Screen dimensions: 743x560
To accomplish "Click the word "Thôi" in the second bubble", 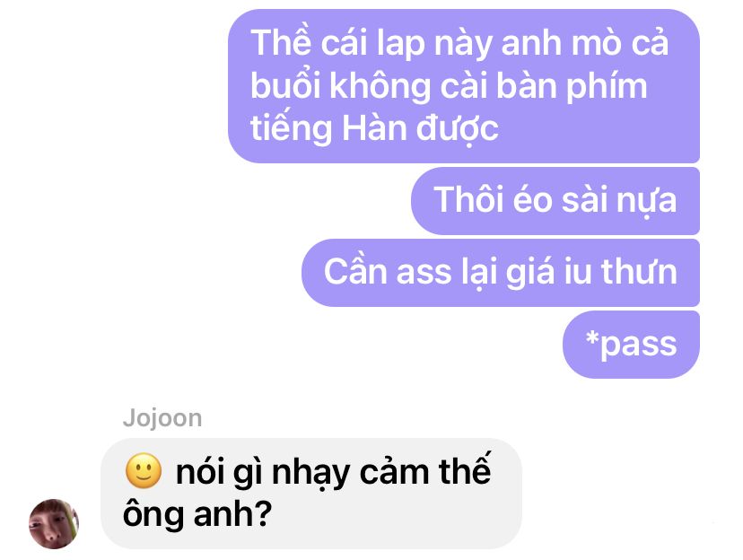I will (x=468, y=199).
